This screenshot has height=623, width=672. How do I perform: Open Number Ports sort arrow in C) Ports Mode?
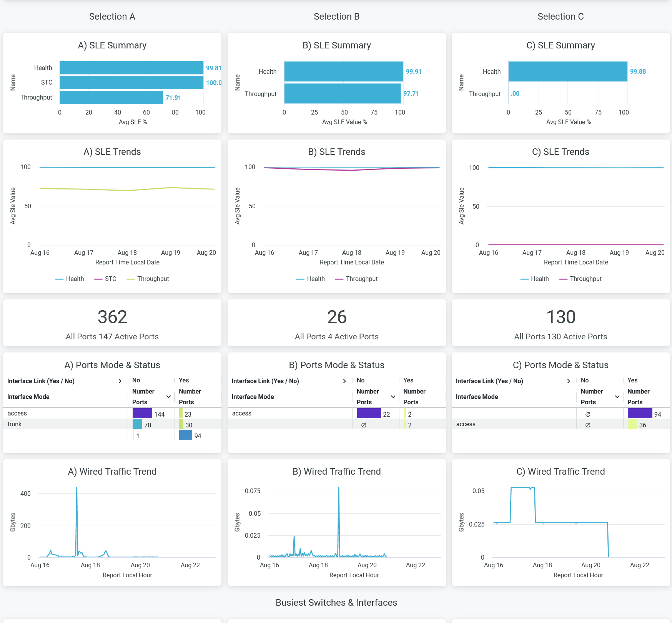pos(617,397)
